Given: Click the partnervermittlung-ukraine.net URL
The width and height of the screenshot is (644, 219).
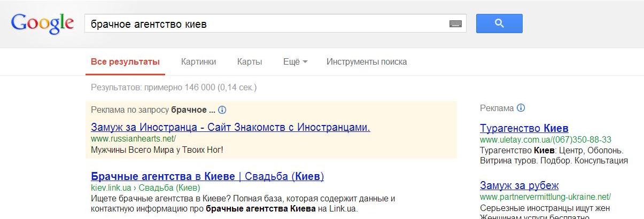Looking at the screenshot, I should pyautogui.click(x=545, y=197).
